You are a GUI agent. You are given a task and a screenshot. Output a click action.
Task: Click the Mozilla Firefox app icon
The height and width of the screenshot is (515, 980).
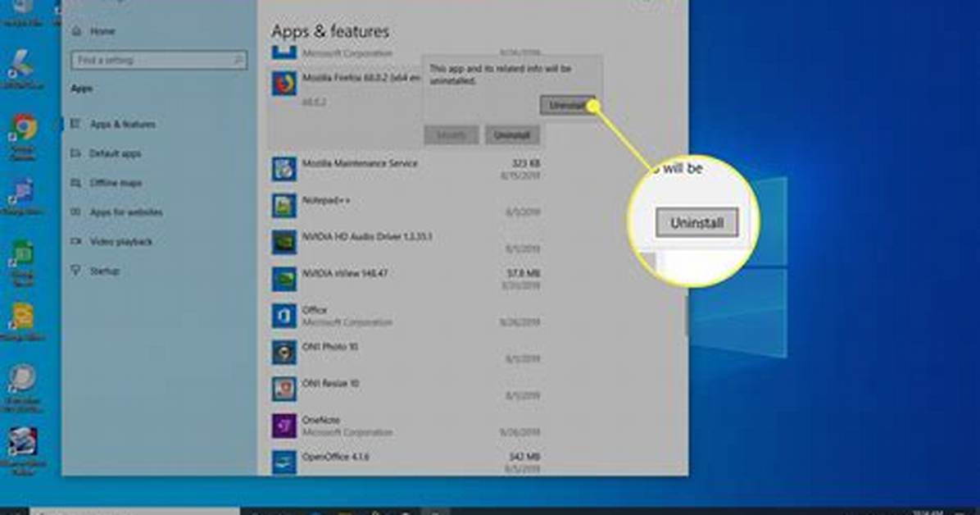pyautogui.click(x=284, y=84)
